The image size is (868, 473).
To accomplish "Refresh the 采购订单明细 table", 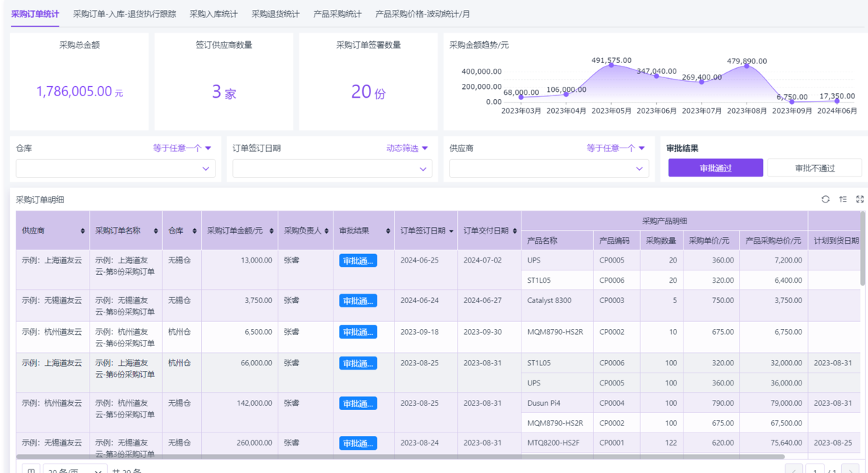I will (x=825, y=200).
